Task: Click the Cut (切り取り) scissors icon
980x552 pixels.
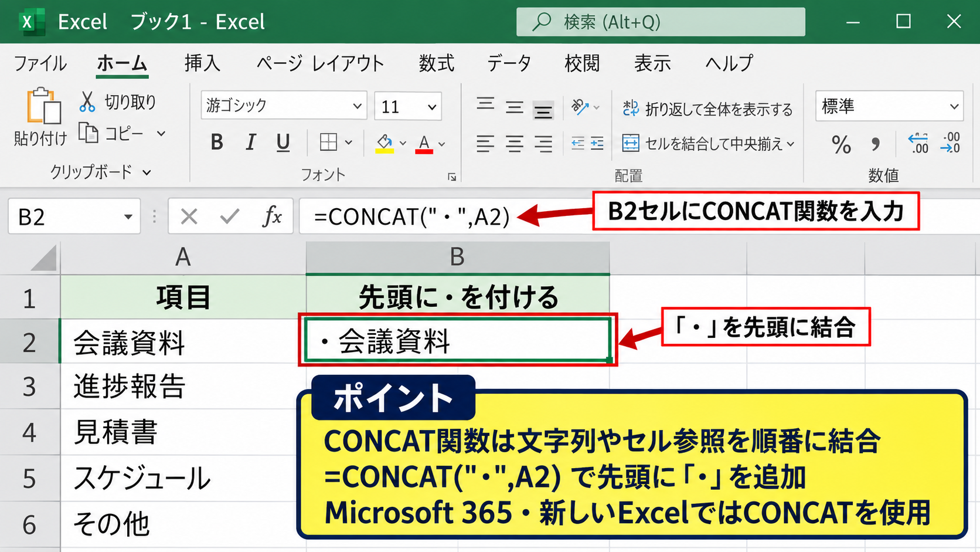Action: 87,102
